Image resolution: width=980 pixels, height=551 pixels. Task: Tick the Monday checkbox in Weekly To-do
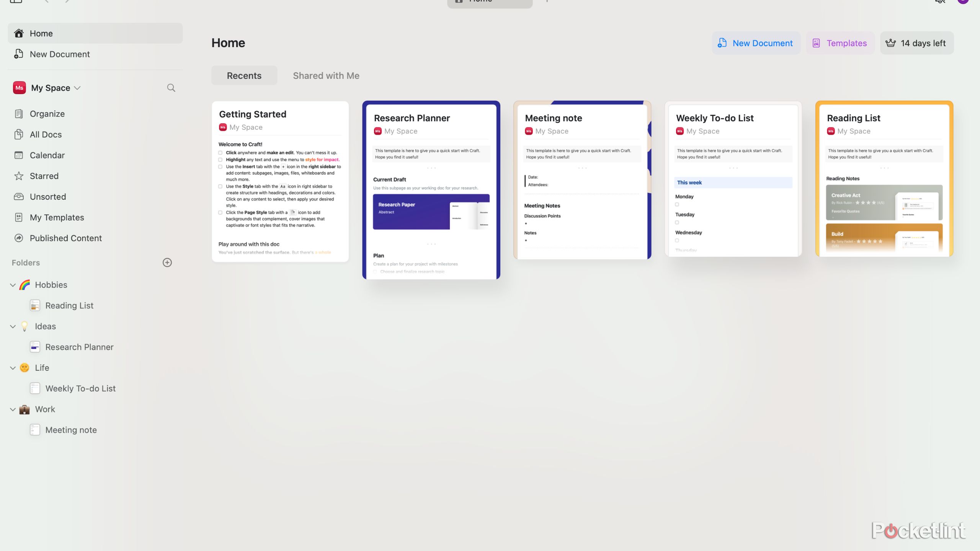tap(677, 204)
